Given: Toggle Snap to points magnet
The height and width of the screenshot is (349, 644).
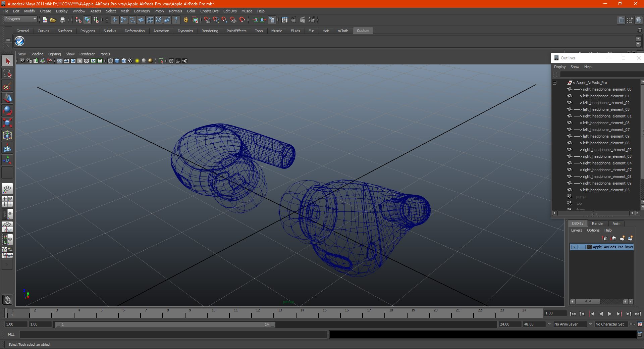Looking at the screenshot, I should pyautogui.click(x=225, y=20).
